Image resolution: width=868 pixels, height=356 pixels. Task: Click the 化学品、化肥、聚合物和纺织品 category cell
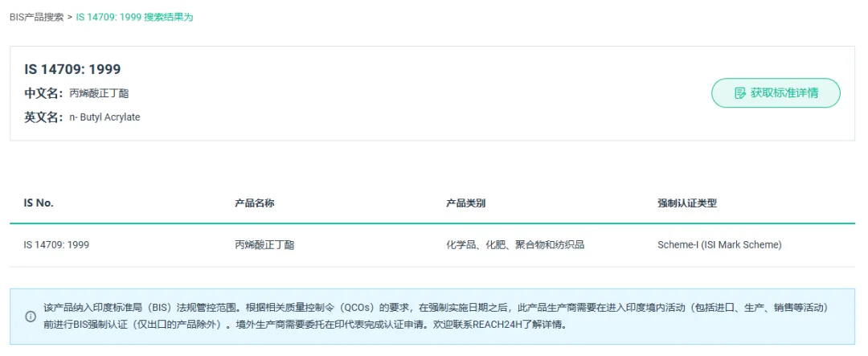(515, 244)
